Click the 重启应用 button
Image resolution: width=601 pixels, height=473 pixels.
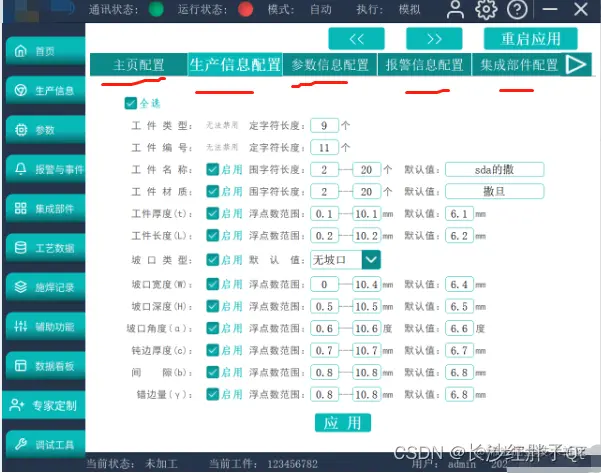531,39
